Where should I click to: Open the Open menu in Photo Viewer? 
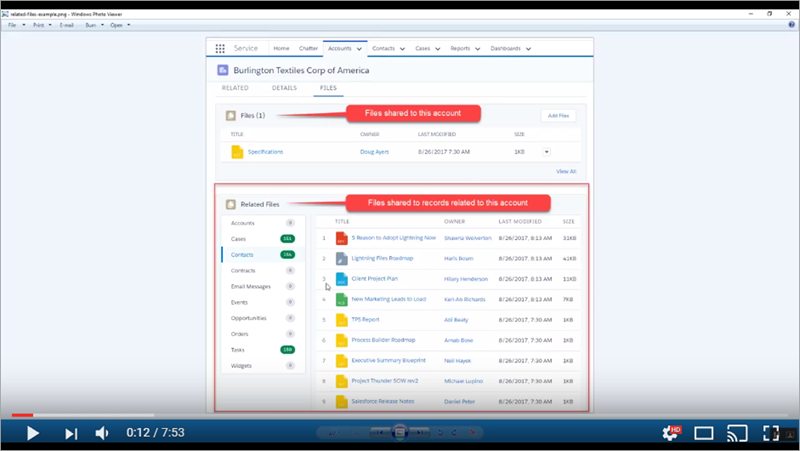120,25
